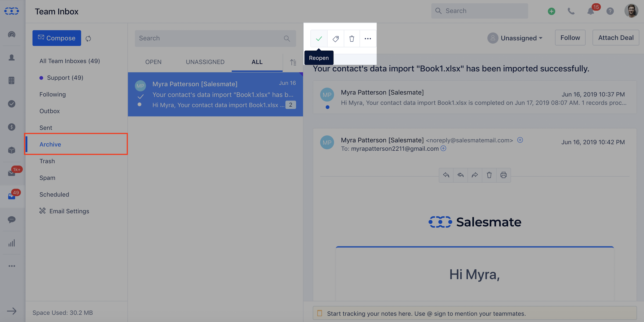Reply to the email with the reply arrow
The width and height of the screenshot is (644, 322).
[x=446, y=175]
